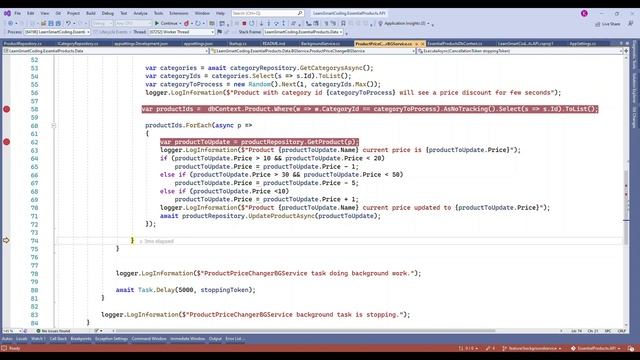
Task: Click the repository name in status bar
Action: (x=595, y=349)
